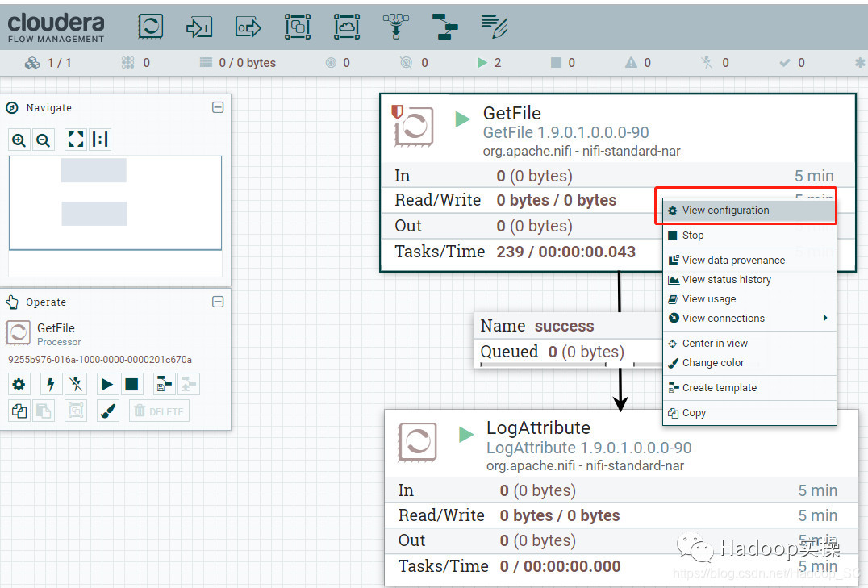This screenshot has width=868, height=588.
Task: Select the Process Group toolbar icon
Action: (298, 27)
